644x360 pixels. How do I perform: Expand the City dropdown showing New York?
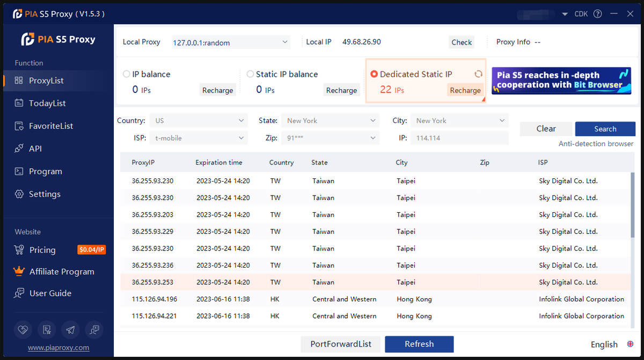coord(459,121)
